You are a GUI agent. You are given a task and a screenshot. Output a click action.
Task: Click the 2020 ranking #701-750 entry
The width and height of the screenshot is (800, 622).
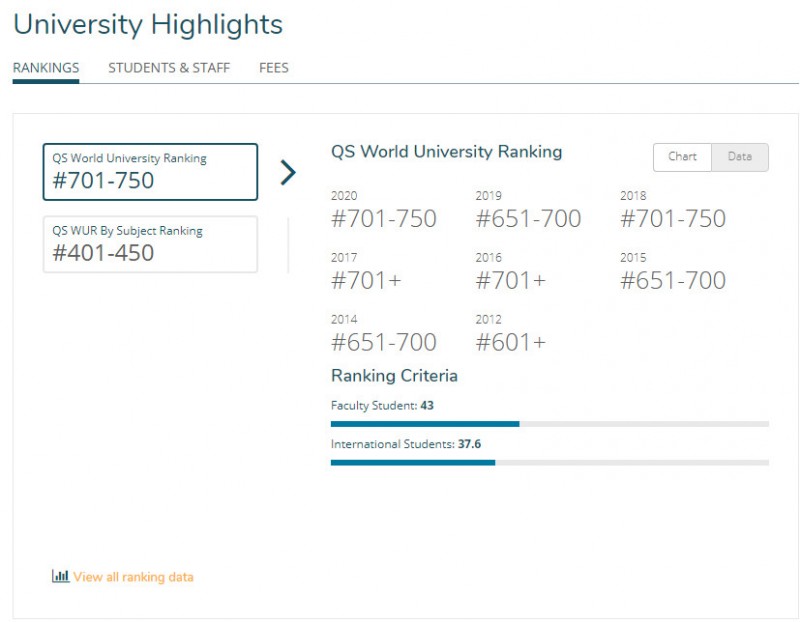(384, 218)
